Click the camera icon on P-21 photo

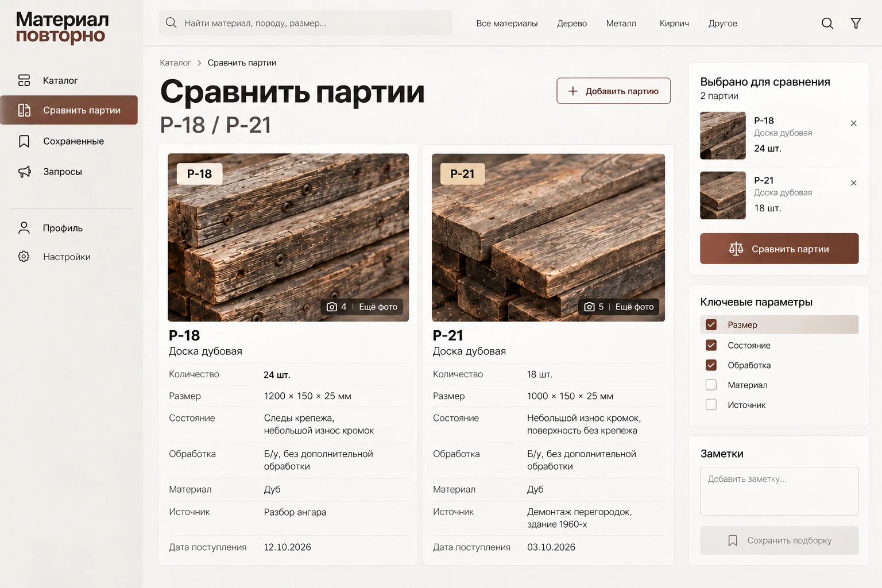coord(589,307)
